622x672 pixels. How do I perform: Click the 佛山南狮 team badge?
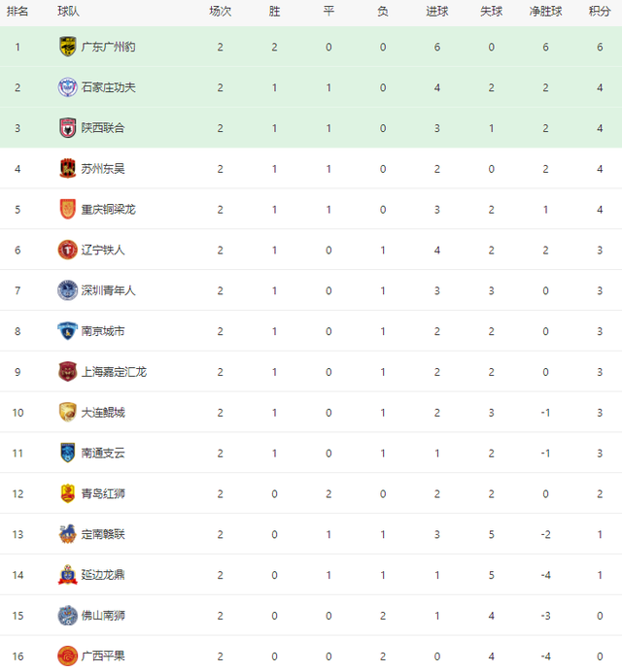point(67,616)
